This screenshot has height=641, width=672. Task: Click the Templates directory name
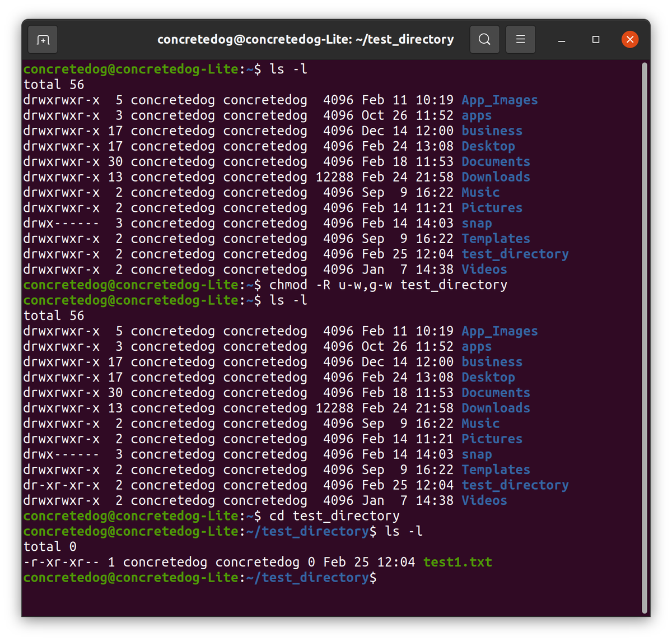(x=495, y=238)
